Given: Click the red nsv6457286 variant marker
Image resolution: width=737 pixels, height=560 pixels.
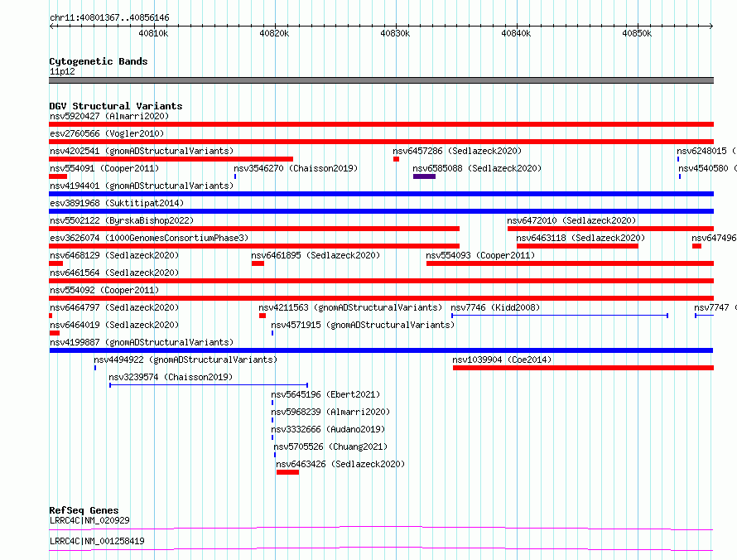Looking at the screenshot, I should [396, 159].
